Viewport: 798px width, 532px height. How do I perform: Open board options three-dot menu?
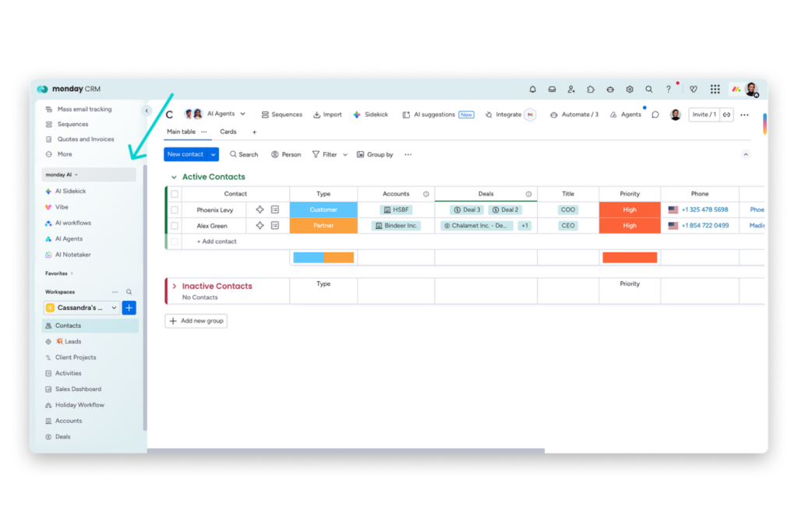click(744, 115)
